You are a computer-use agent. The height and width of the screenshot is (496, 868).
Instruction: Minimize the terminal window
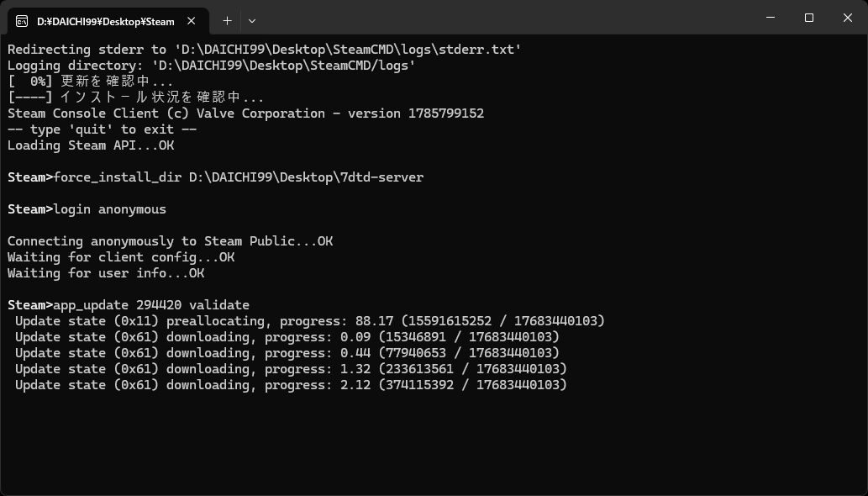coord(770,18)
